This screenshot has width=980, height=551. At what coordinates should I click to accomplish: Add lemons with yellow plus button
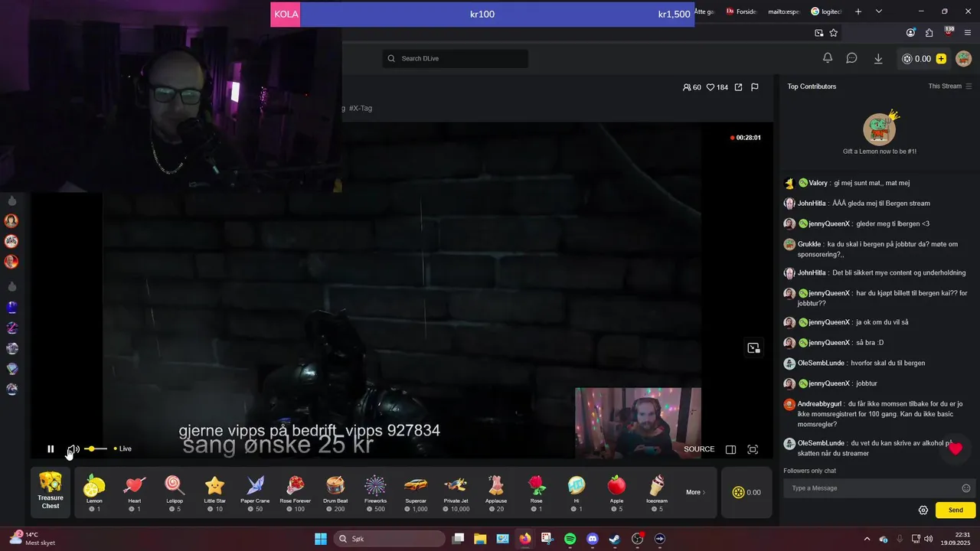(941, 59)
